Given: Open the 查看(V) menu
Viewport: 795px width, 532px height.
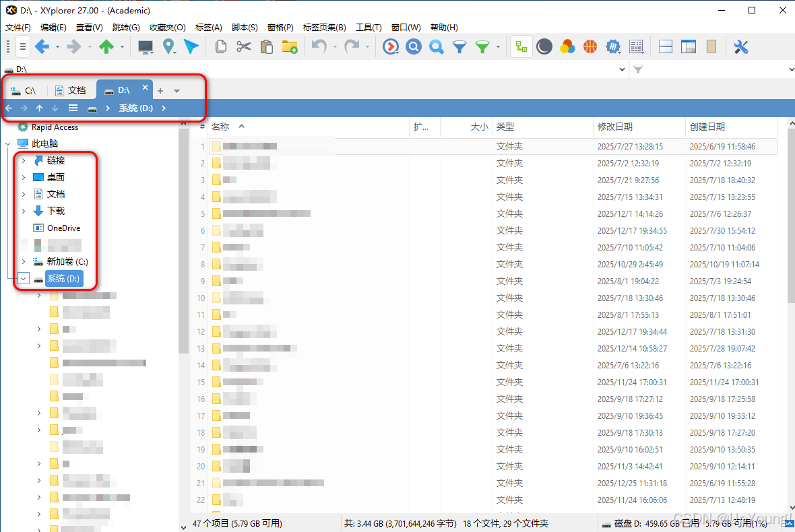Looking at the screenshot, I should (89, 28).
